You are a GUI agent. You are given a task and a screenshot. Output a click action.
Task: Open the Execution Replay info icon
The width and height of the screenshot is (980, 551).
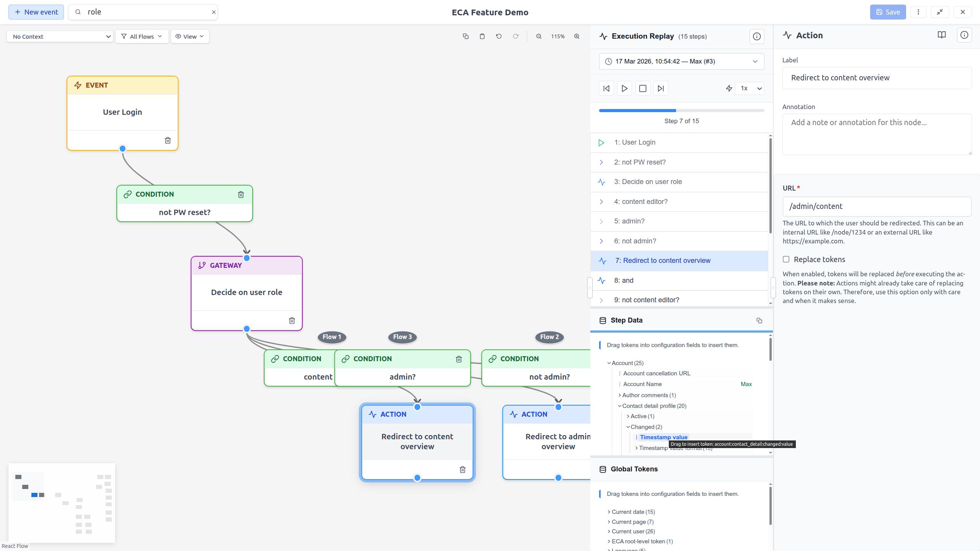[x=757, y=36]
